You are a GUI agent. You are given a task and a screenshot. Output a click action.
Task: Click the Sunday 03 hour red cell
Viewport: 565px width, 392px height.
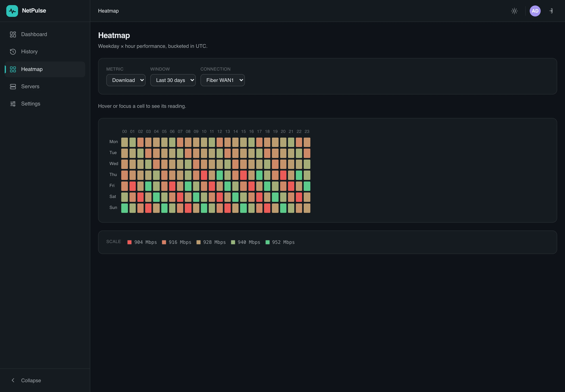click(148, 208)
